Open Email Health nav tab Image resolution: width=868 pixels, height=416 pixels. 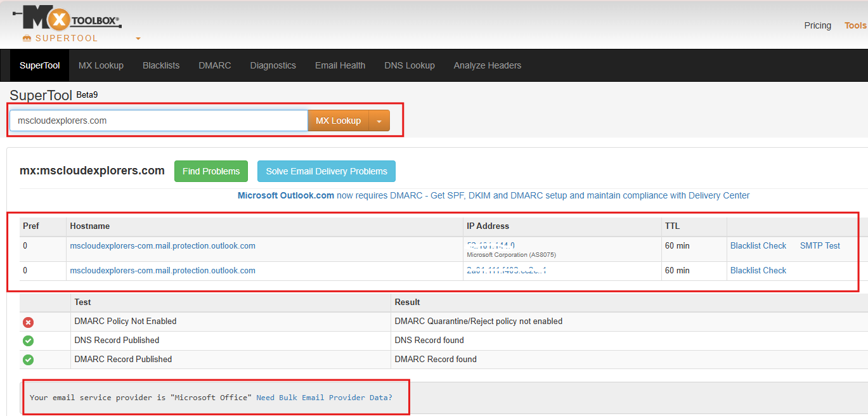340,65
